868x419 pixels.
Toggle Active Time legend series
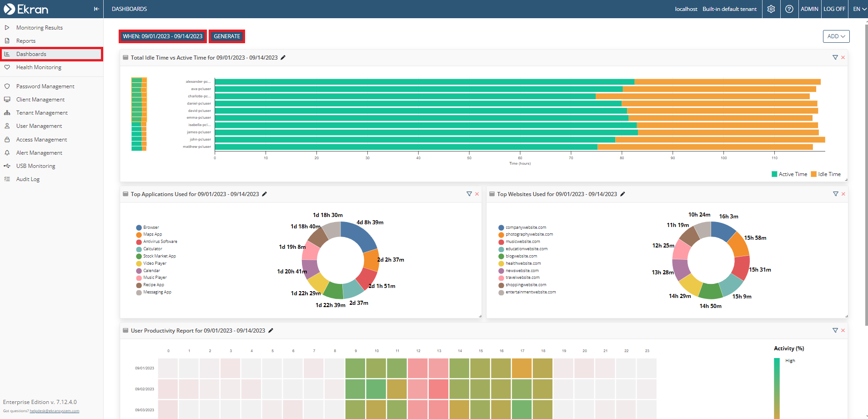click(789, 174)
